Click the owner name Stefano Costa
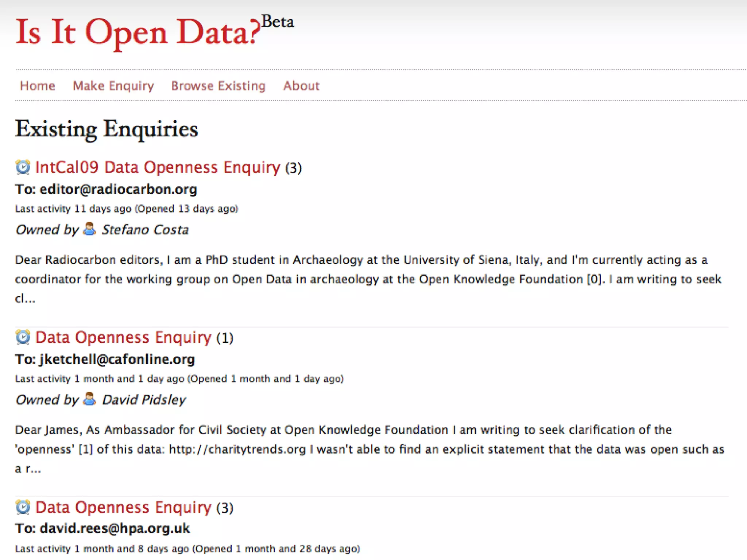 click(145, 230)
